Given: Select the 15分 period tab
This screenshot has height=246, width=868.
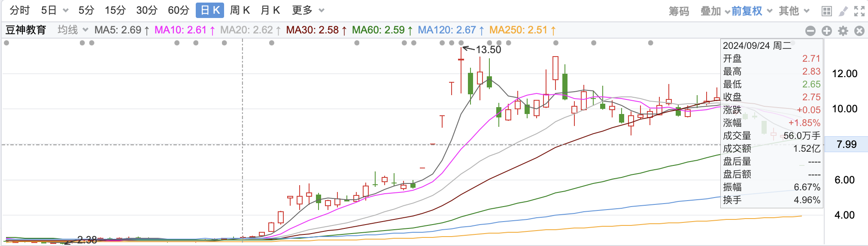Looking at the screenshot, I should click(115, 10).
